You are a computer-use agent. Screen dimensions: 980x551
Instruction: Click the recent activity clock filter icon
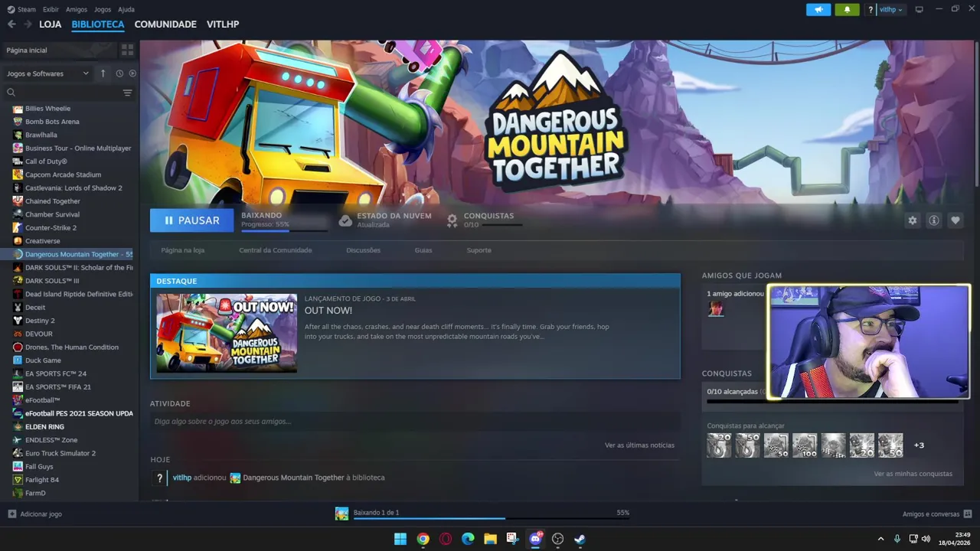(x=119, y=73)
